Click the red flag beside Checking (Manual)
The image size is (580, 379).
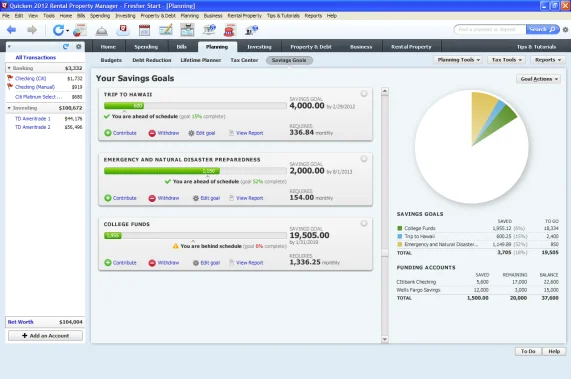pos(10,87)
